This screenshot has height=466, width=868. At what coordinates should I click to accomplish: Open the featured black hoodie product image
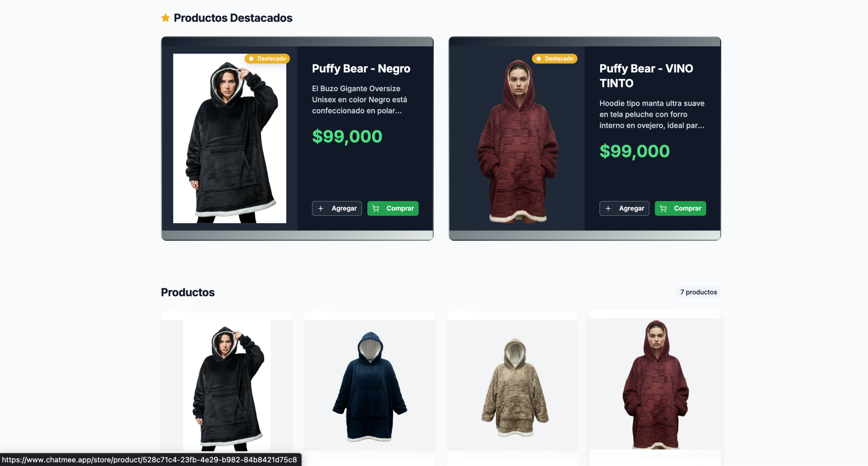coord(230,138)
